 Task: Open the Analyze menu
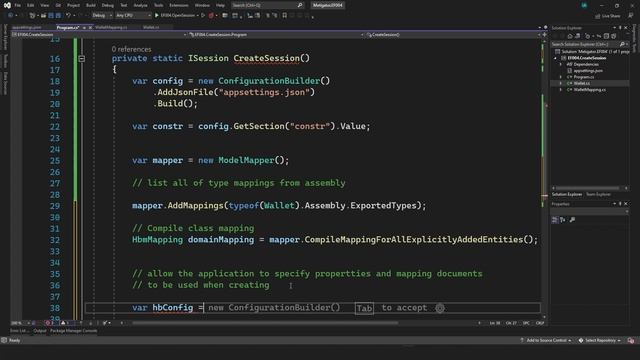pyautogui.click(x=140, y=5)
